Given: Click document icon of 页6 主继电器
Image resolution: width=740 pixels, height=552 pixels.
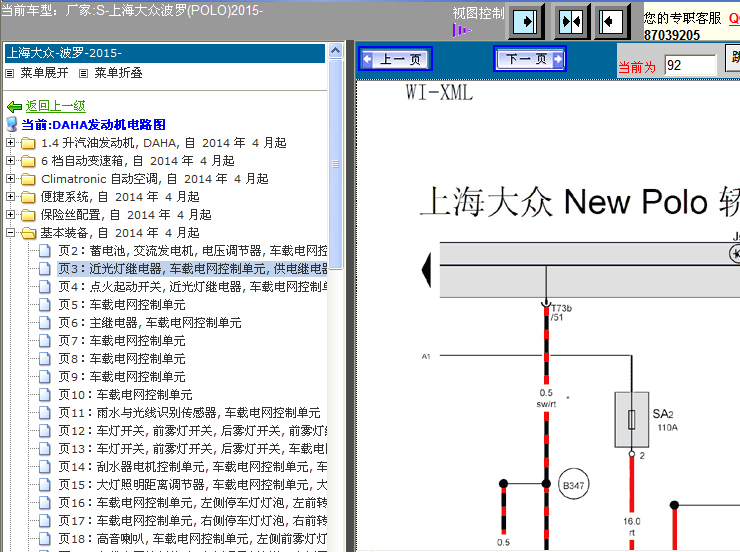Looking at the screenshot, I should 45,322.
